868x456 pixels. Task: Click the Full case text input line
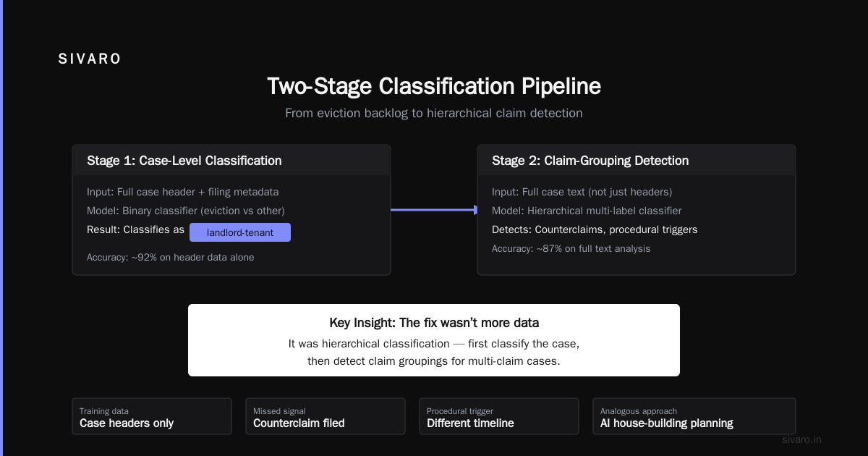[582, 192]
